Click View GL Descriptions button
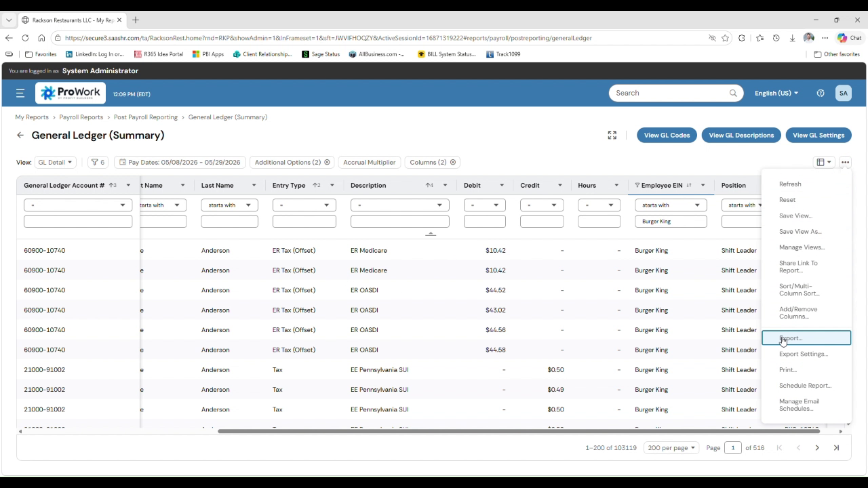This screenshot has width=868, height=488. coord(741,135)
